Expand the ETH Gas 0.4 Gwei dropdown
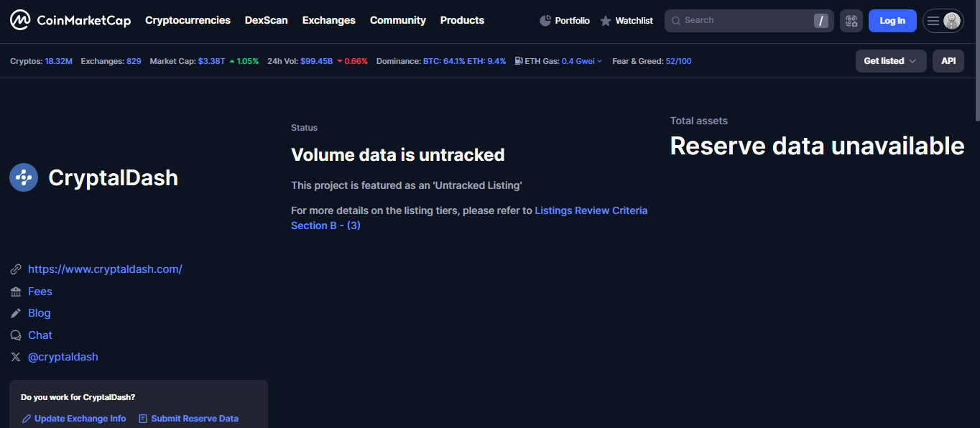The image size is (980, 428). coord(582,61)
